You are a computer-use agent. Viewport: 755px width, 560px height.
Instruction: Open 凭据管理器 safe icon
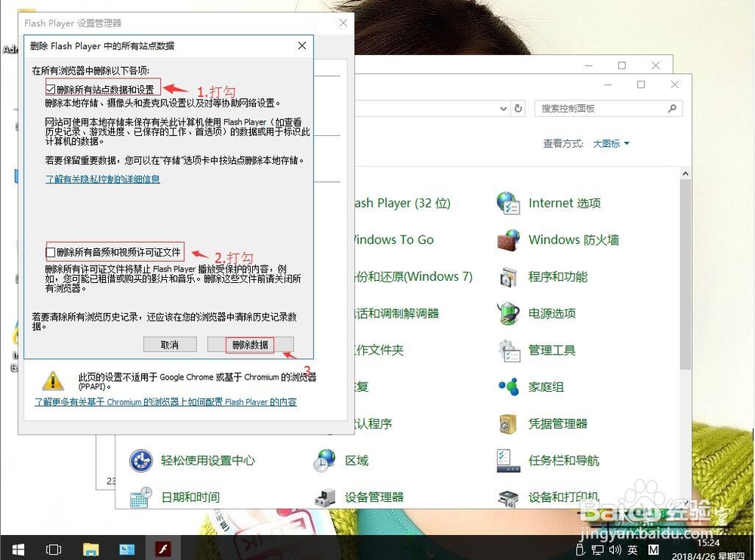[x=508, y=423]
